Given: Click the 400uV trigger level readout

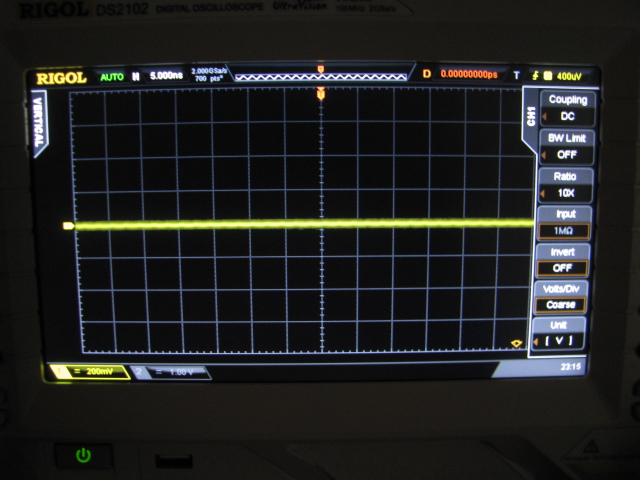Looking at the screenshot, I should [569, 76].
